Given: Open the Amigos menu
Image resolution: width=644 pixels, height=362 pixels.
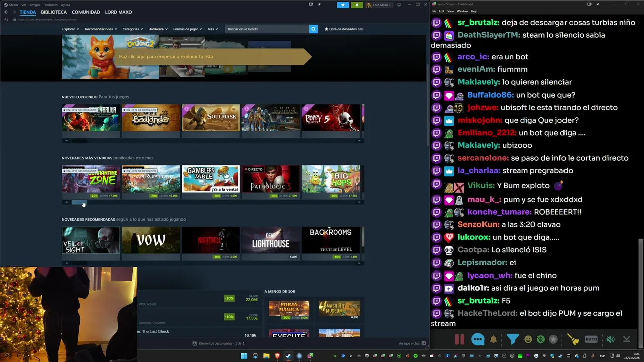Looking at the screenshot, I should coord(35,5).
